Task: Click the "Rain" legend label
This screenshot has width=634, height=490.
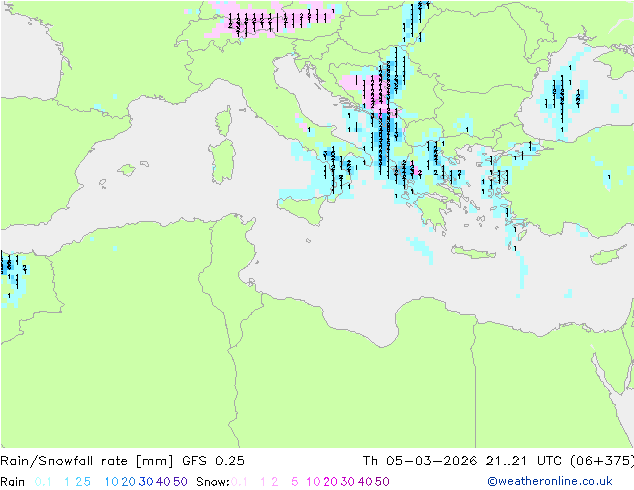Action: (x=13, y=482)
